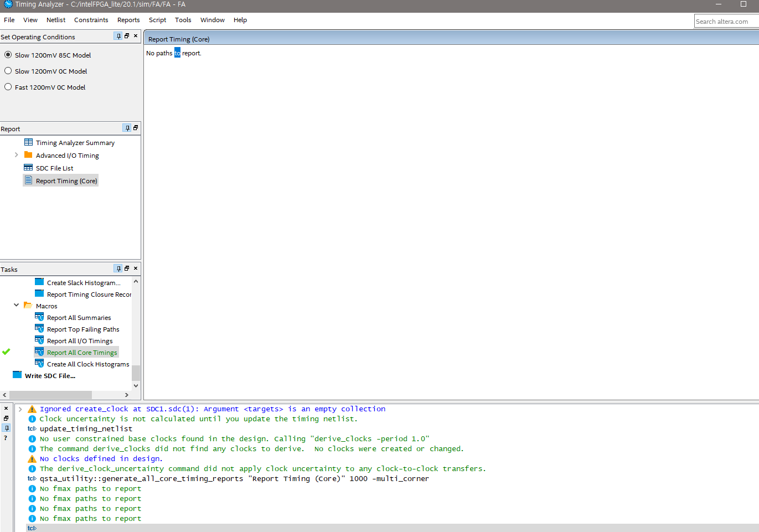Close the Tasks panel
Screen dimensions: 759x532
pyautogui.click(x=136, y=268)
